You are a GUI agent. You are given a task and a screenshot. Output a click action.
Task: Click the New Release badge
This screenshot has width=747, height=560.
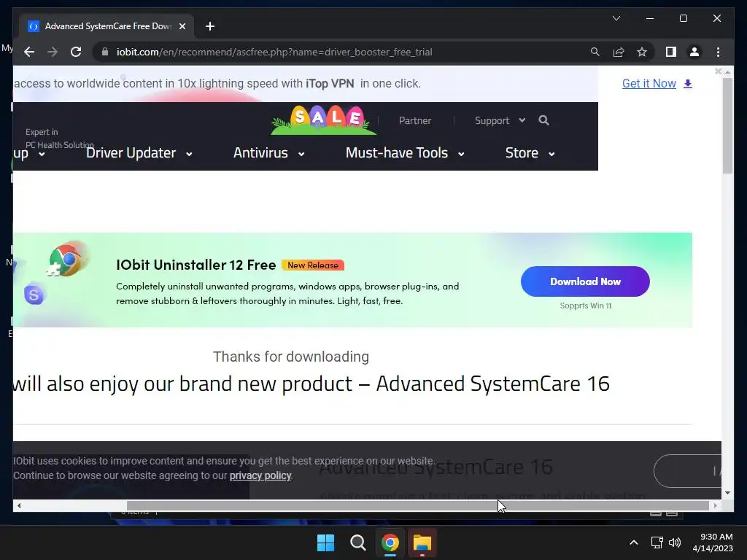[312, 265]
